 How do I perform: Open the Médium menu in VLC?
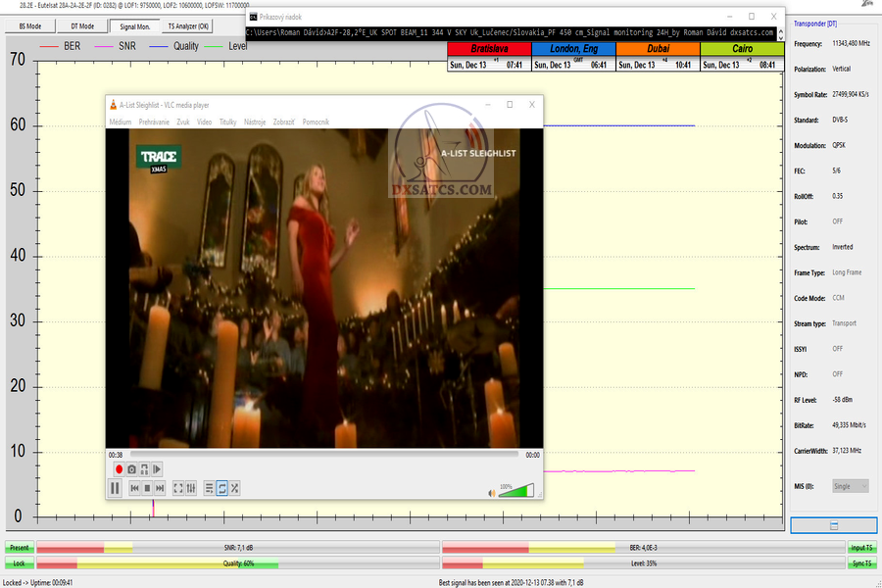click(x=121, y=122)
